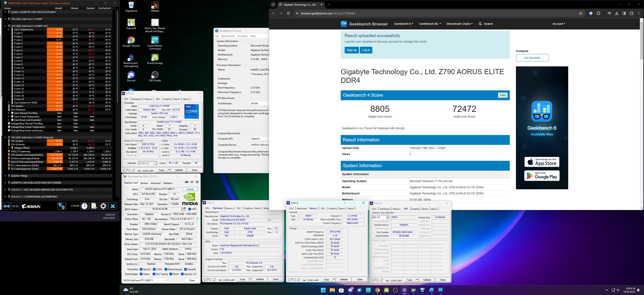The height and width of the screenshot is (295, 644).
Task: Toggle UEFI checkbox in GPU-Z
Action: tap(190, 209)
